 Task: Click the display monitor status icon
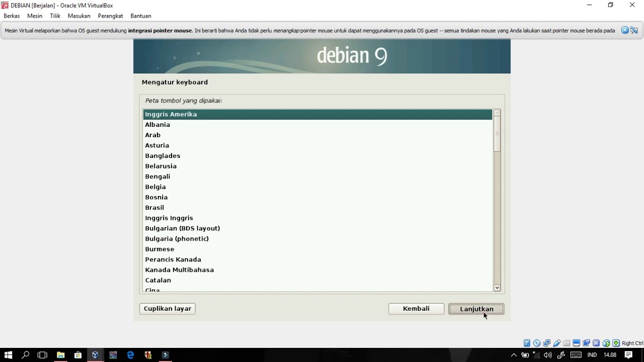[577, 343]
